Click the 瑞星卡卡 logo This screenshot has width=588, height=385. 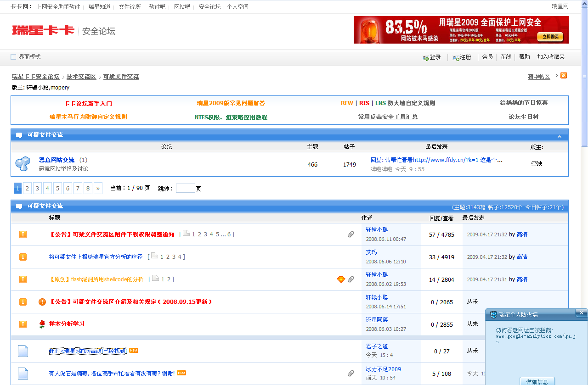[43, 31]
